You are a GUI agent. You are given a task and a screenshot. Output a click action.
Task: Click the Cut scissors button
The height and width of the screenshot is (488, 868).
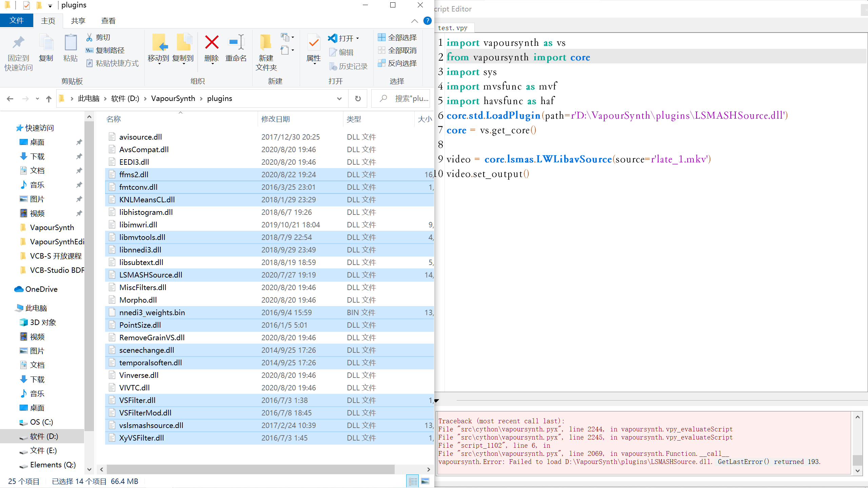point(99,37)
